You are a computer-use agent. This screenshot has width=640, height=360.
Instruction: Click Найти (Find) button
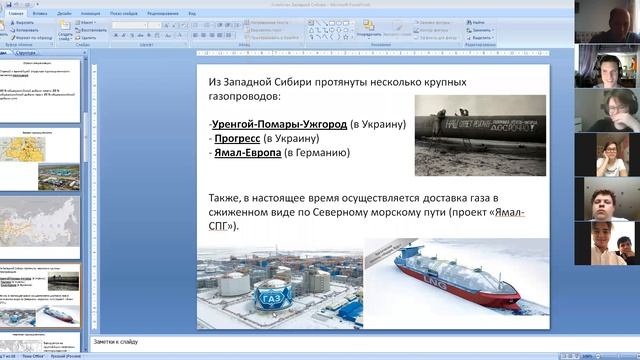point(476,23)
